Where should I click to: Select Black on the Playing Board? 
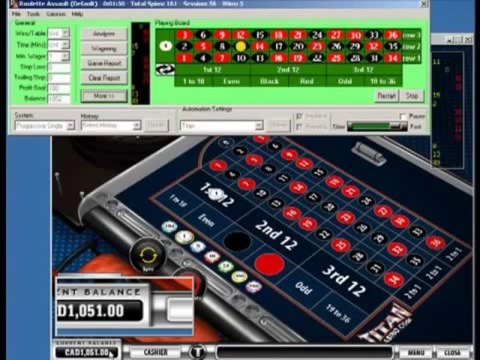pyautogui.click(x=269, y=81)
